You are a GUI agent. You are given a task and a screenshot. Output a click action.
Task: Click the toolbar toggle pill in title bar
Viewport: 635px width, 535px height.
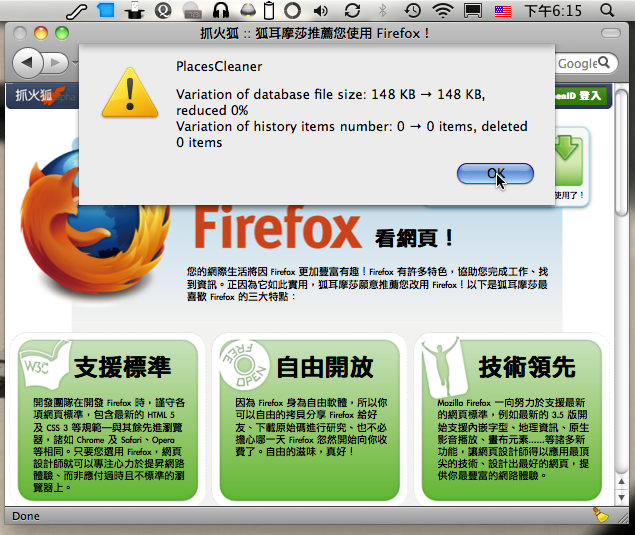pos(611,33)
